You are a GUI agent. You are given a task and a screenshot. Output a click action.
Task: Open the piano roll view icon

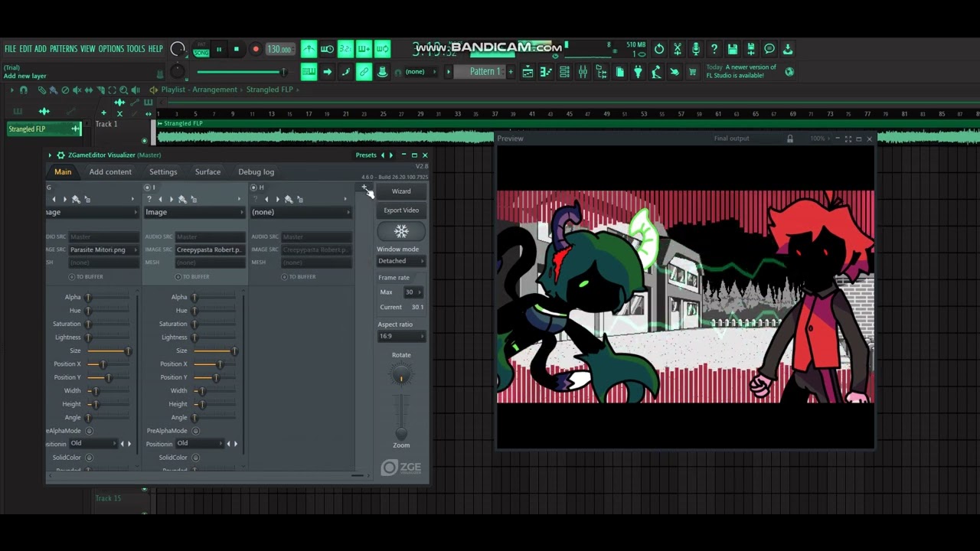(546, 72)
